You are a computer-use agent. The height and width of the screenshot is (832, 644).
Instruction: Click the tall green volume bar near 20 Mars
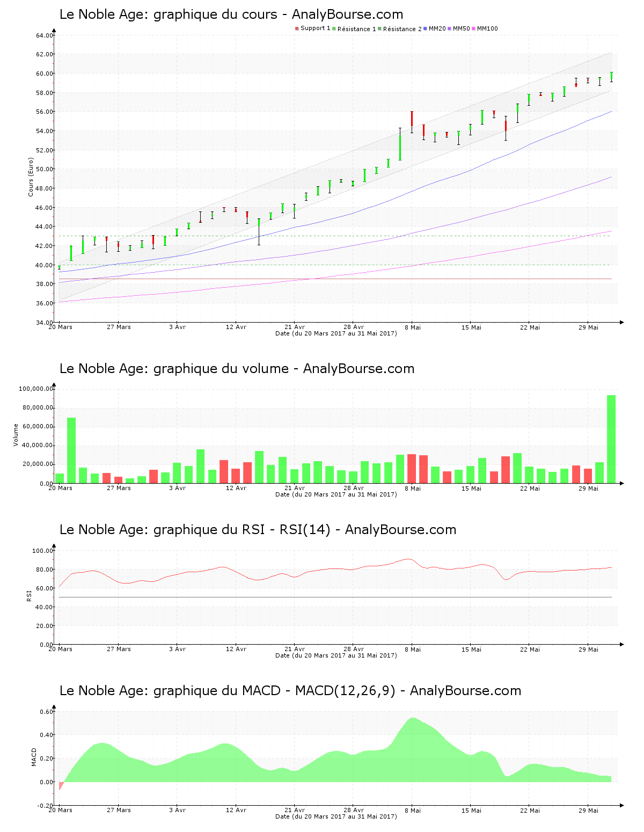coord(71,450)
